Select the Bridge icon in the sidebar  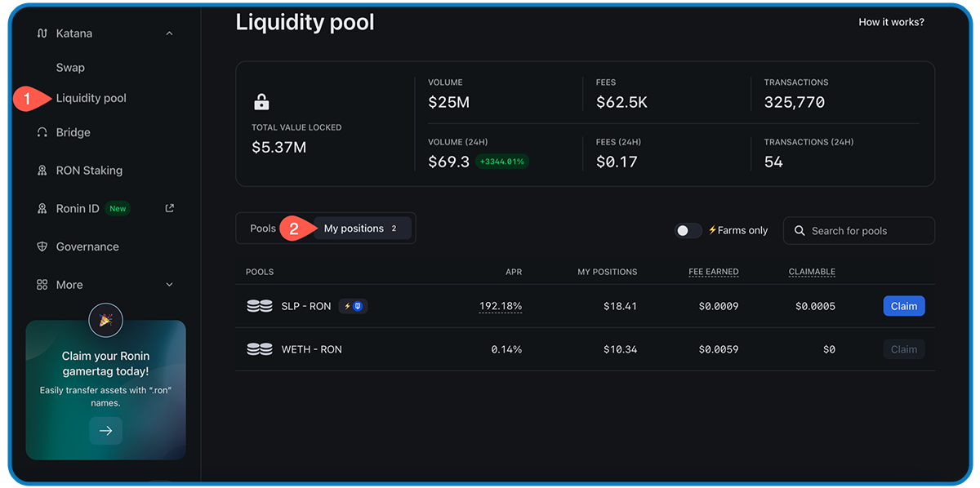41,131
